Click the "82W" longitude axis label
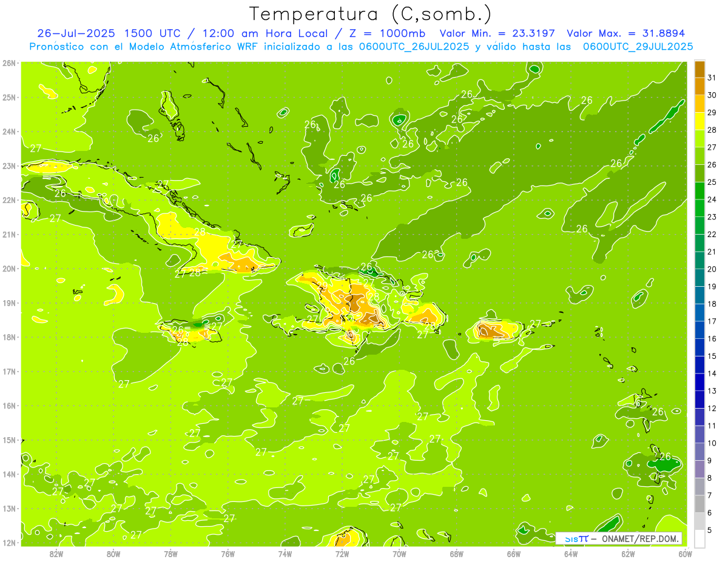Viewport: 728px width, 562px height. click(56, 554)
